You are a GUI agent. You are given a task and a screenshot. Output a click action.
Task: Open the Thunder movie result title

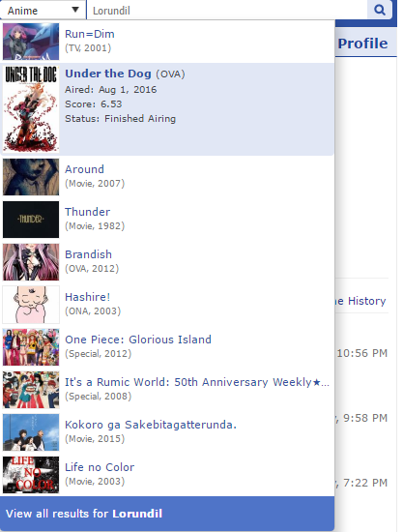[87, 212]
